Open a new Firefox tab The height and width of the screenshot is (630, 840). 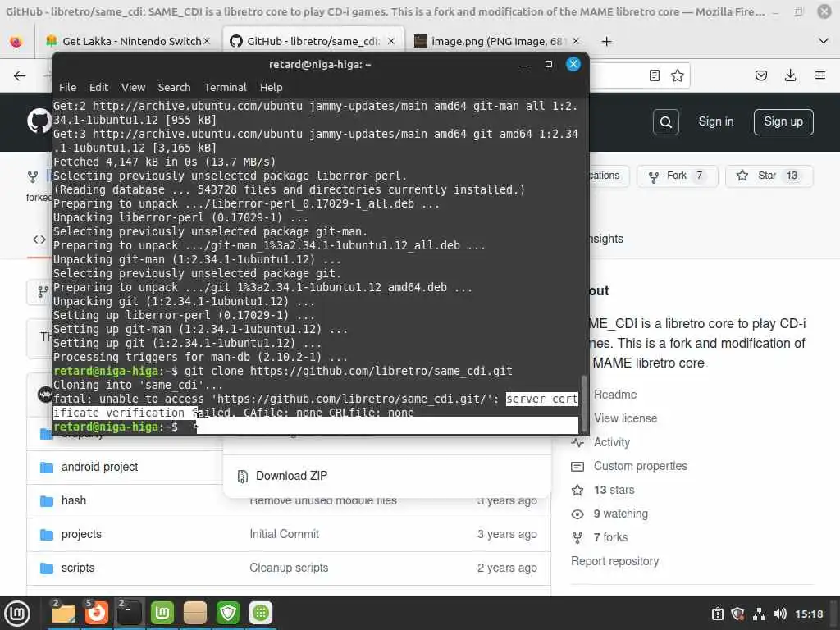(x=606, y=41)
